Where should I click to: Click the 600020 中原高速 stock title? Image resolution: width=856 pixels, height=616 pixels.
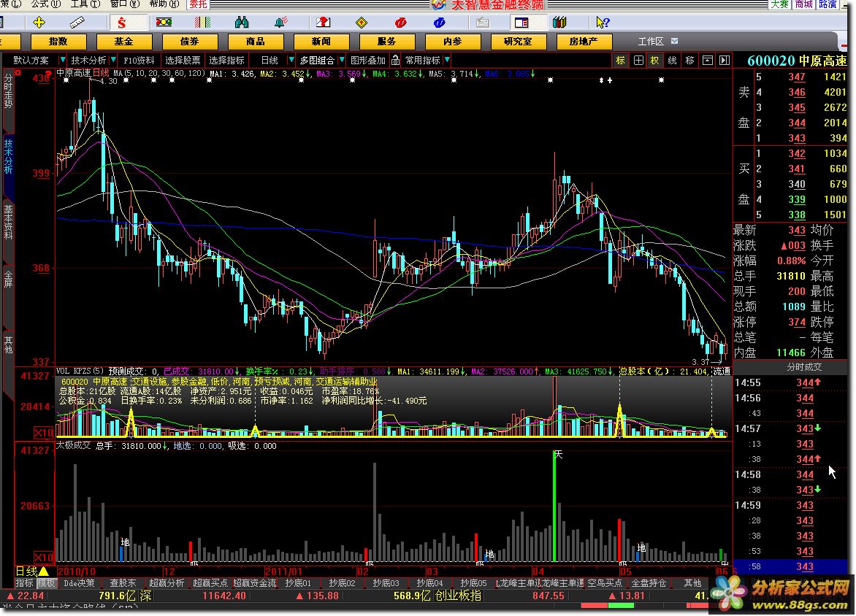click(x=797, y=61)
